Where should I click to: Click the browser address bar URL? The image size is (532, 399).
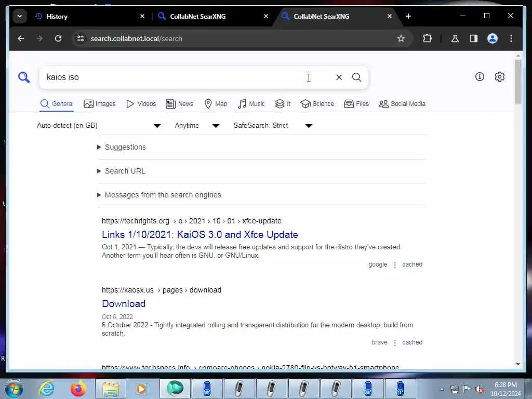(137, 38)
